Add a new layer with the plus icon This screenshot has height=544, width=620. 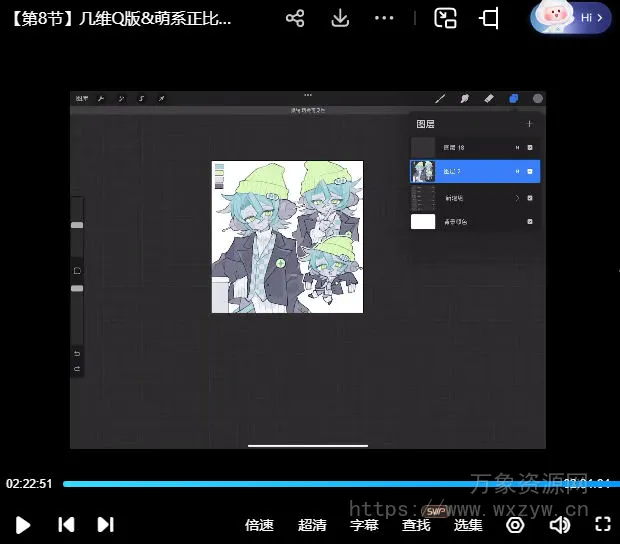[x=529, y=124]
